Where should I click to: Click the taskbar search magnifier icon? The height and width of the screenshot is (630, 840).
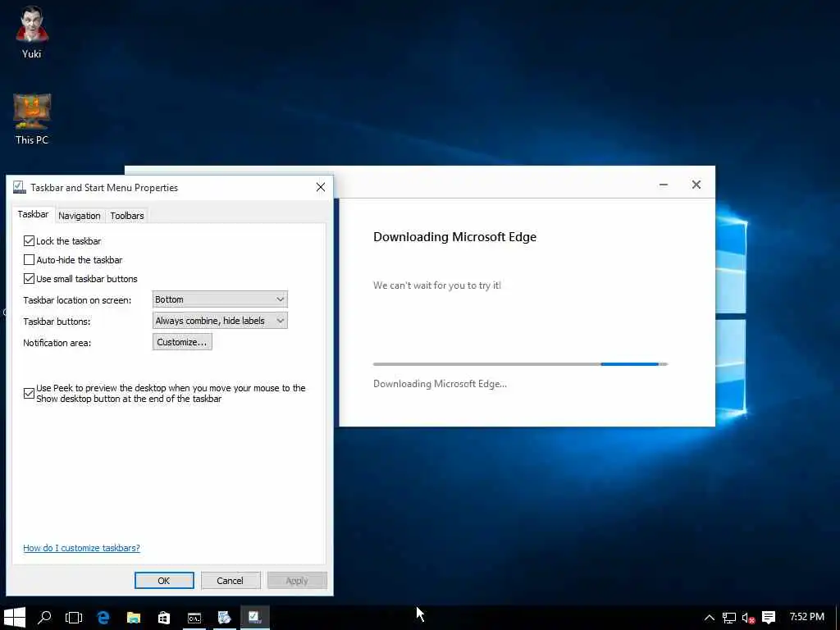click(x=44, y=618)
